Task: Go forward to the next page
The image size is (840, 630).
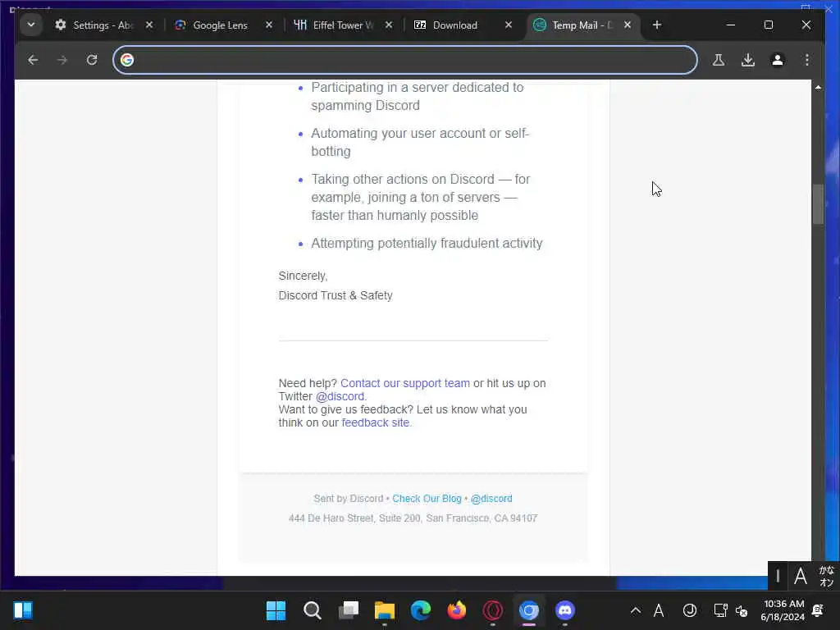Action: 62,60
